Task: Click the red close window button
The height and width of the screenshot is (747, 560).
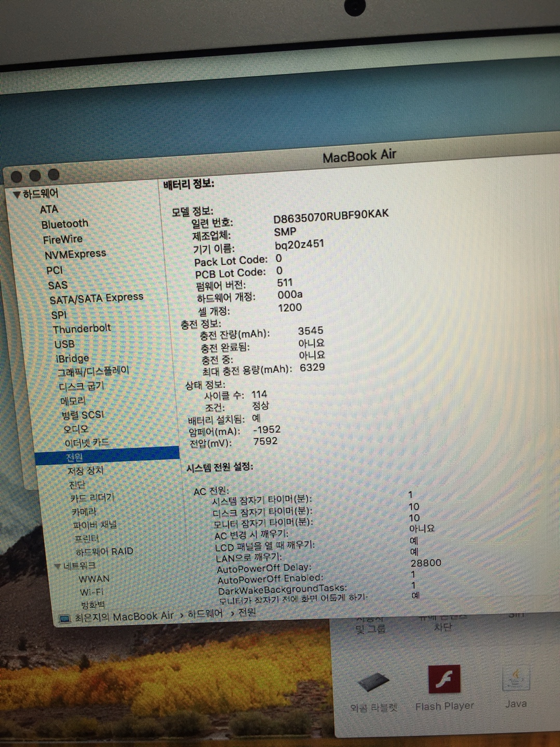Action: click(16, 177)
